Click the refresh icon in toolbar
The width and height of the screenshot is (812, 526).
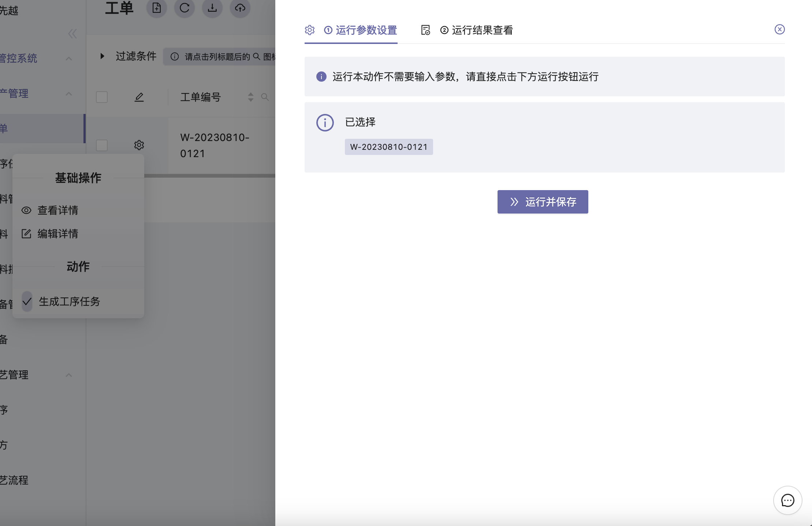tap(185, 8)
